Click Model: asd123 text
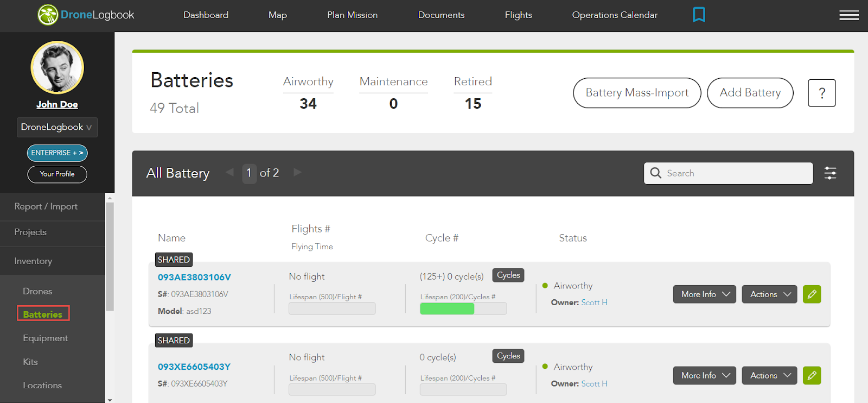Screen dimensions: 868x403 point(184,311)
